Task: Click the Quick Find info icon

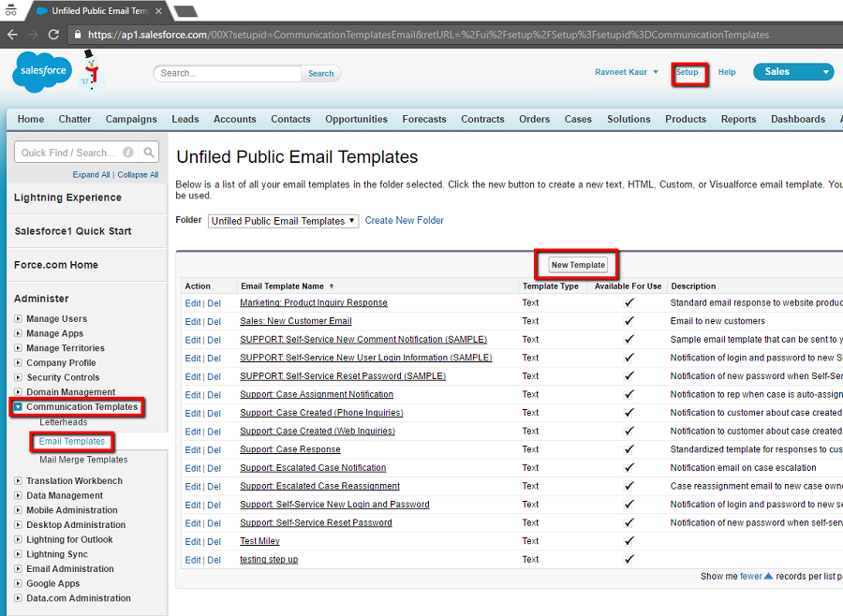Action: point(128,153)
